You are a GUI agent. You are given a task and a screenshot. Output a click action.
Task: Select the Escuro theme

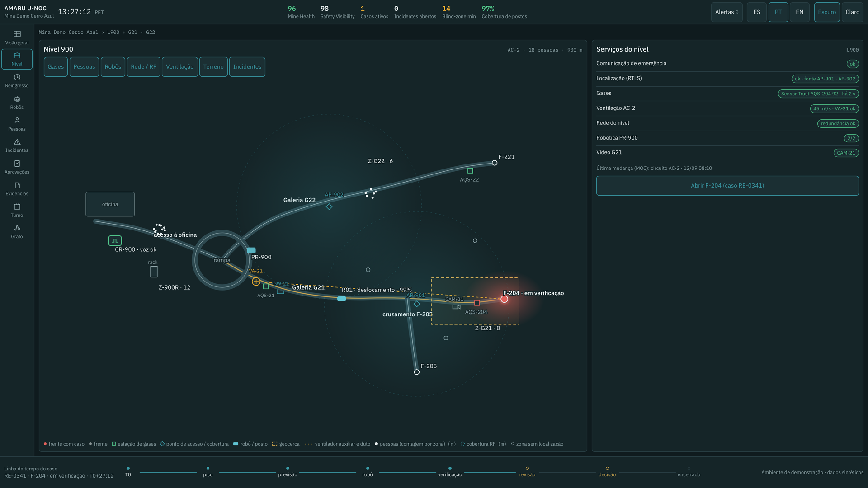click(827, 12)
